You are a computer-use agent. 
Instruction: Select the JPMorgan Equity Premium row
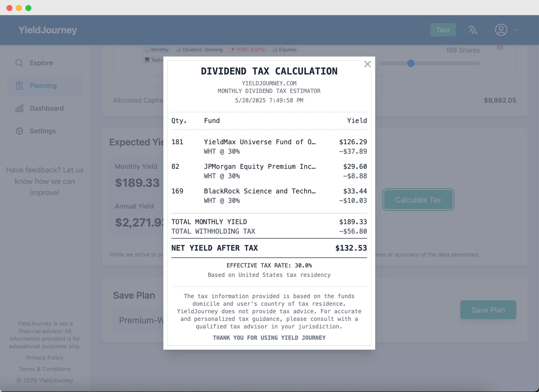point(269,171)
